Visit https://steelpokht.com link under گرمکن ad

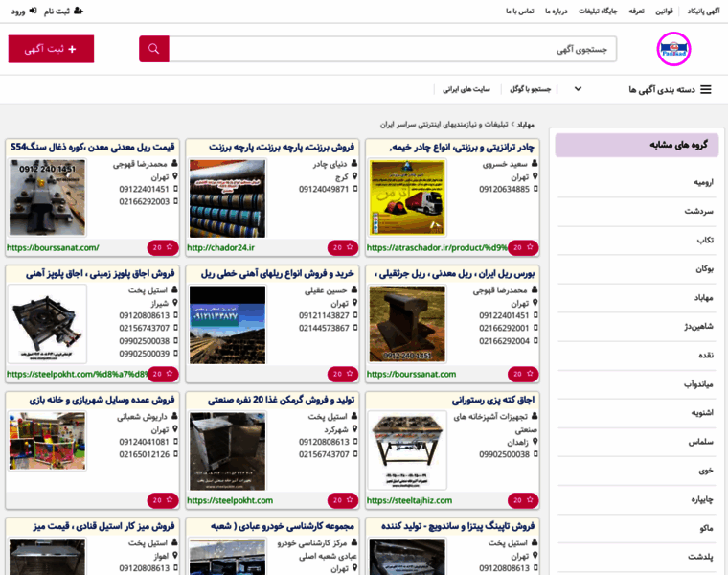coord(230,500)
